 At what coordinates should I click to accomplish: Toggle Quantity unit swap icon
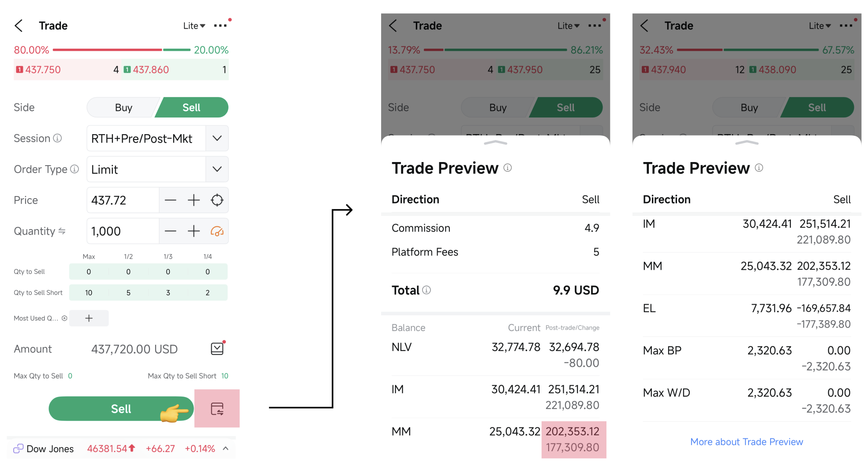click(62, 231)
